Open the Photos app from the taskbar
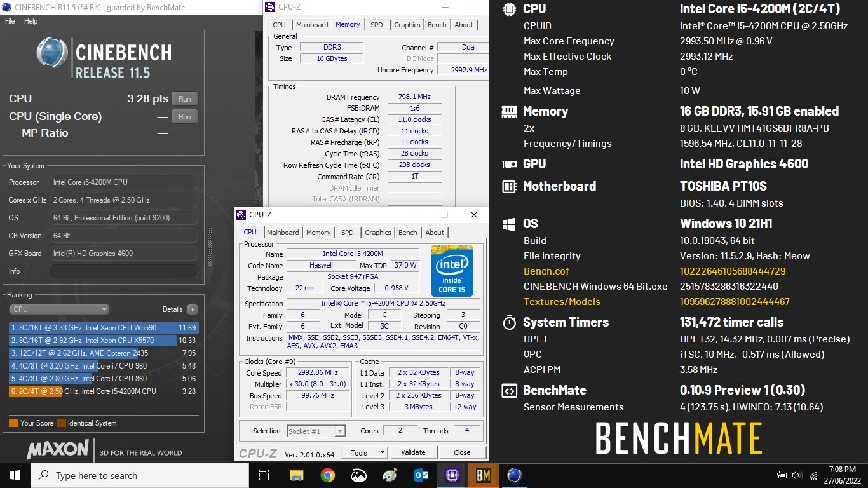The image size is (868, 488). click(358, 475)
